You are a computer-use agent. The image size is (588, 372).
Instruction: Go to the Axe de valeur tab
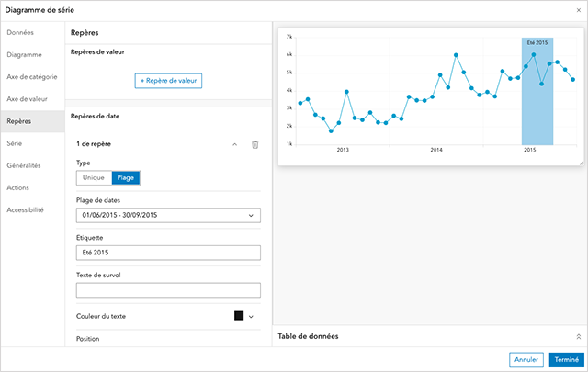33,99
